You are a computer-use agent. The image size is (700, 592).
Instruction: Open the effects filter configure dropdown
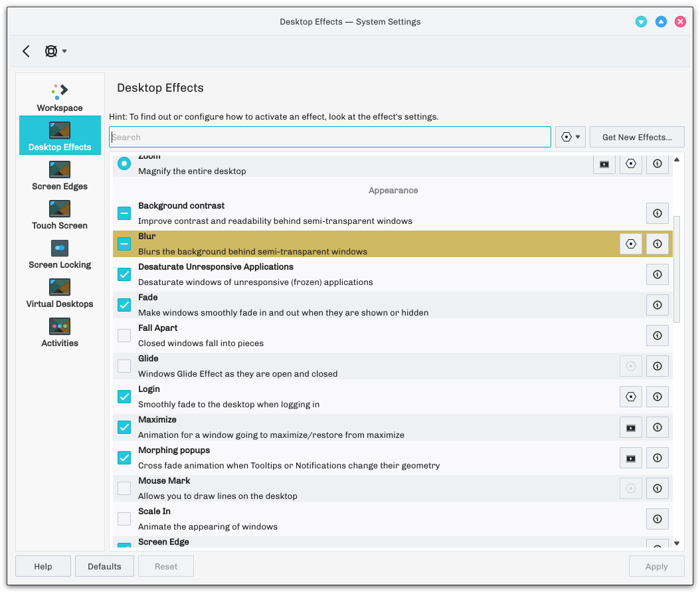click(x=570, y=137)
